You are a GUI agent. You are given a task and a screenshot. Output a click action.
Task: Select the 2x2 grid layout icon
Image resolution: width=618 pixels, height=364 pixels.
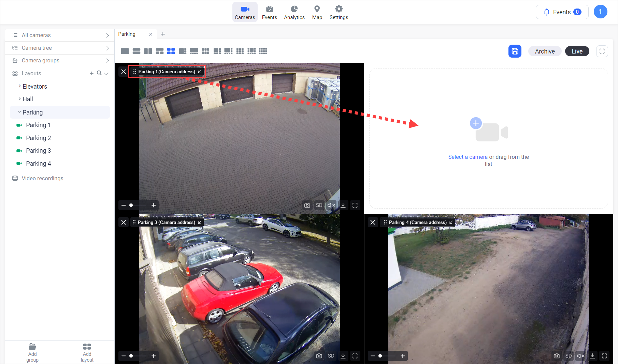click(x=171, y=51)
